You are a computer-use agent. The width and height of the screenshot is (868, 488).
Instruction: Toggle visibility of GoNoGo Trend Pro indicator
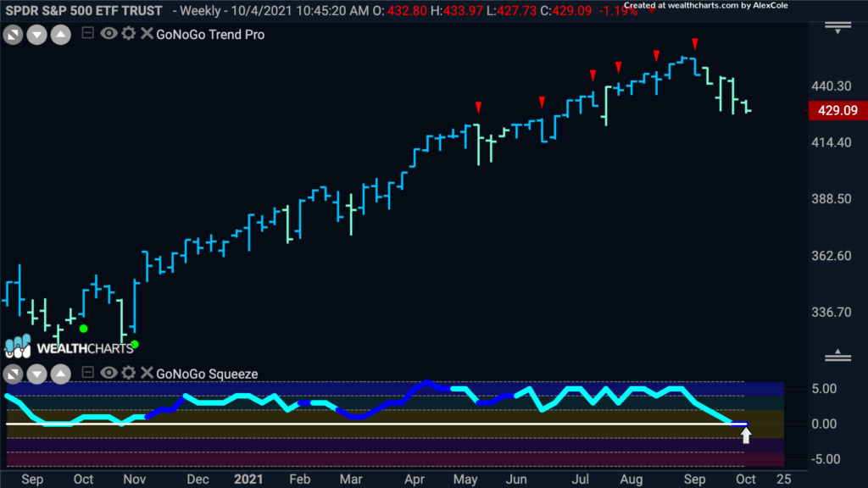point(108,34)
